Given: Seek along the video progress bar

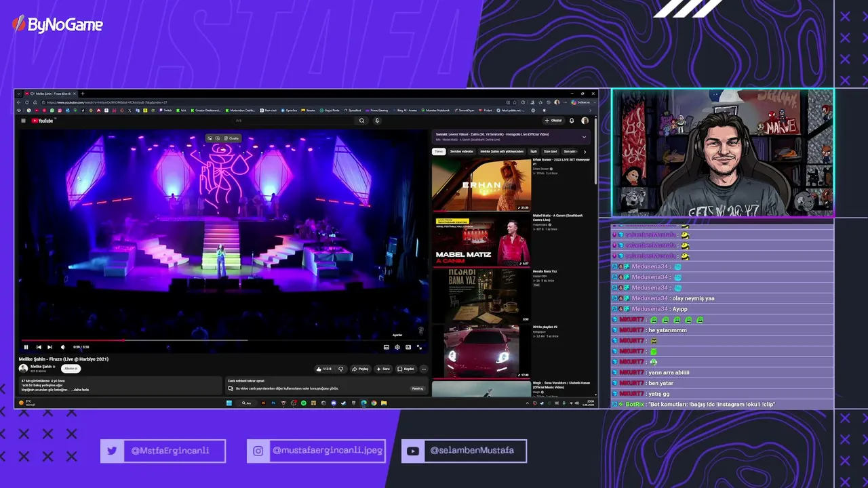Looking at the screenshot, I should click(223, 340).
